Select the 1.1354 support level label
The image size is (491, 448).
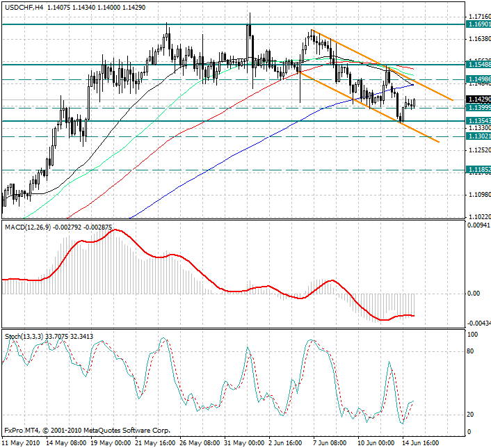tap(478, 121)
